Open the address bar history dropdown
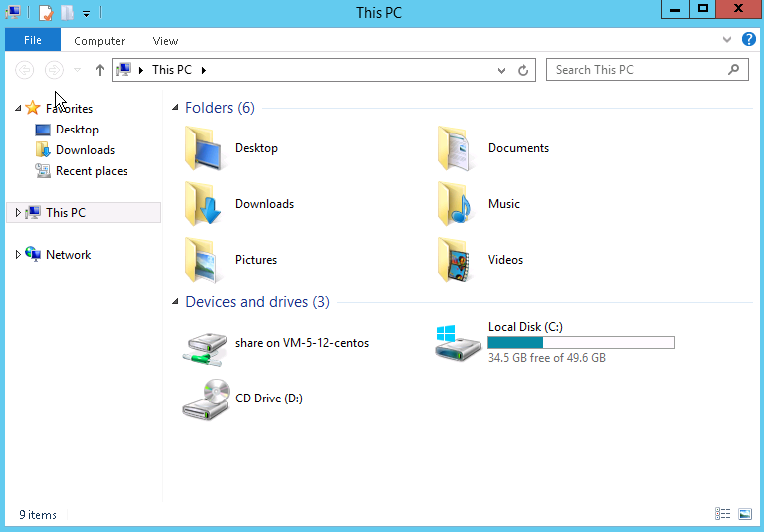This screenshot has width=764, height=532. [501, 70]
